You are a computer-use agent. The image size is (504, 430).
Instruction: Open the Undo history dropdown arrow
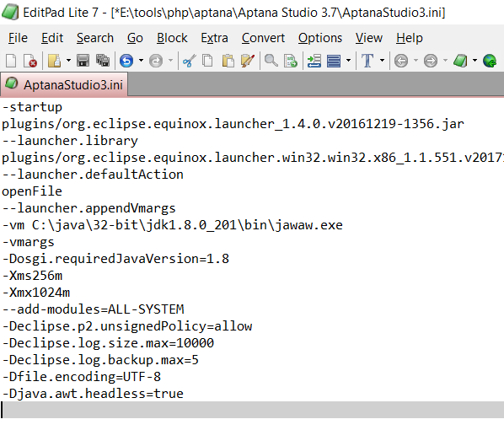tap(141, 60)
